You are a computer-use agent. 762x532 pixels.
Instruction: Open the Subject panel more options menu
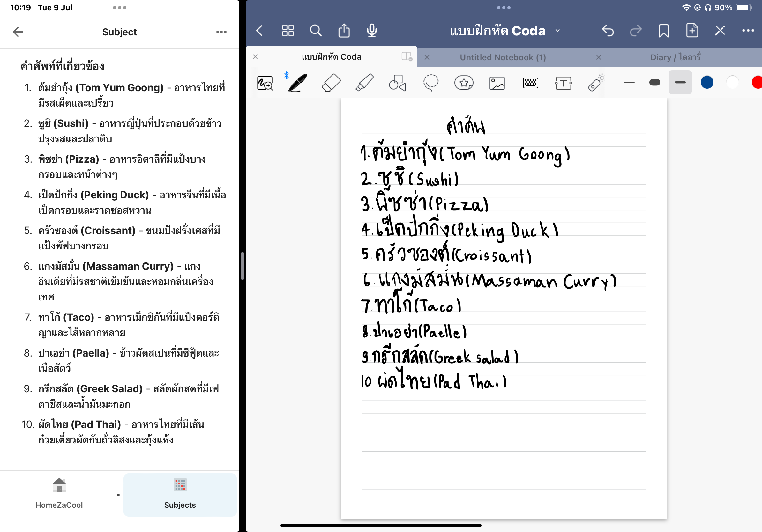click(221, 32)
